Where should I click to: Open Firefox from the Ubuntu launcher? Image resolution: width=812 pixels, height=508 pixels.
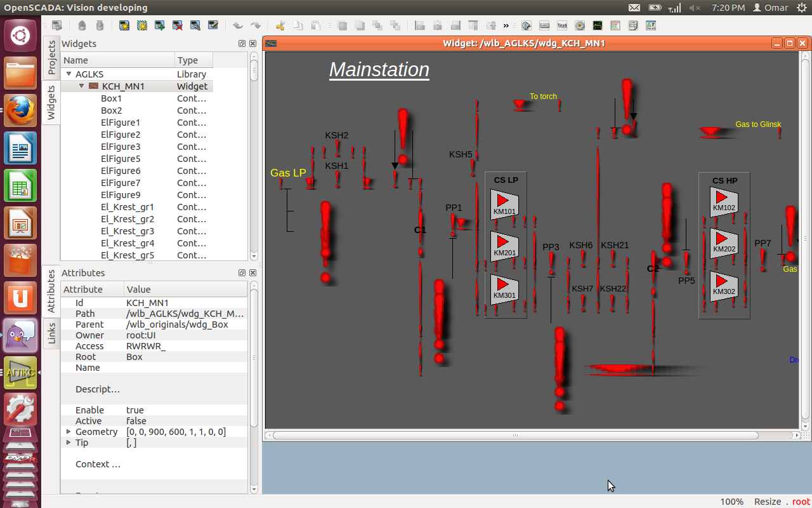(20, 111)
